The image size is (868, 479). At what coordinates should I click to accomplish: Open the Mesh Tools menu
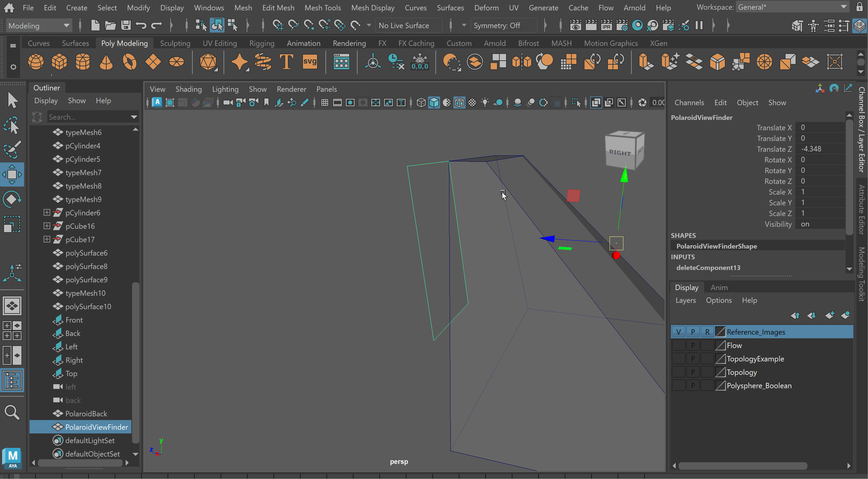pyautogui.click(x=322, y=7)
